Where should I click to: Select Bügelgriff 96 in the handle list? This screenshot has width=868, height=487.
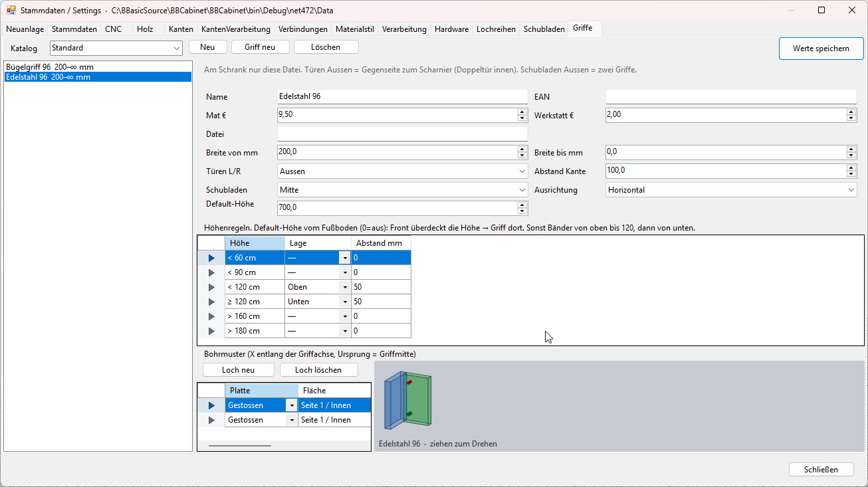(98, 67)
